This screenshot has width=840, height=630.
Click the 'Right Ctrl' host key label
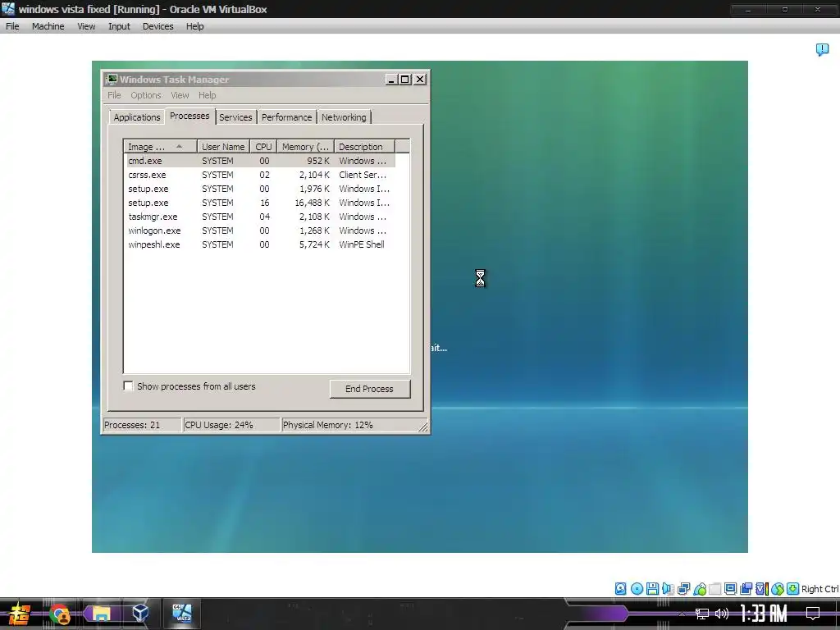(x=819, y=589)
